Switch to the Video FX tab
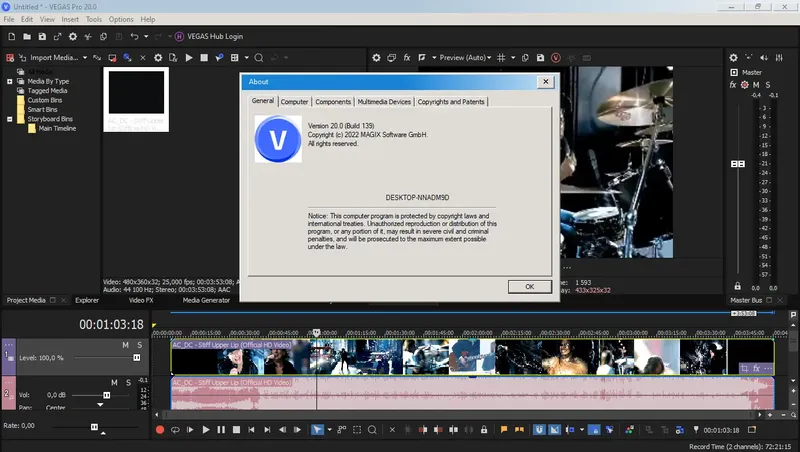Image resolution: width=800 pixels, height=452 pixels. coord(141,300)
